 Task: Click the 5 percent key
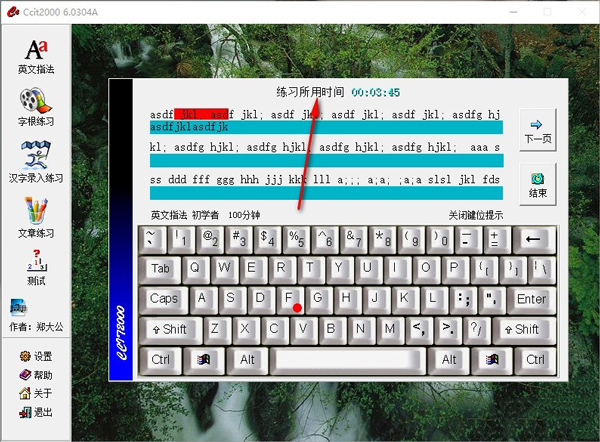[297, 240]
